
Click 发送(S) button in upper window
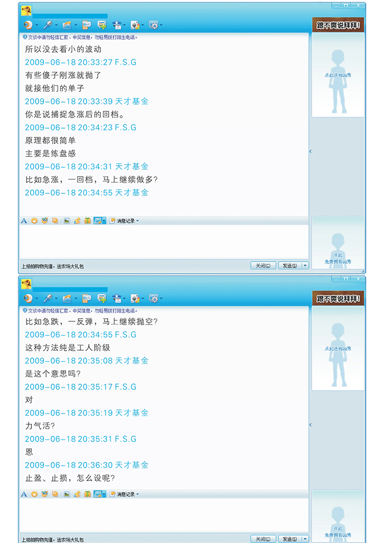(290, 265)
